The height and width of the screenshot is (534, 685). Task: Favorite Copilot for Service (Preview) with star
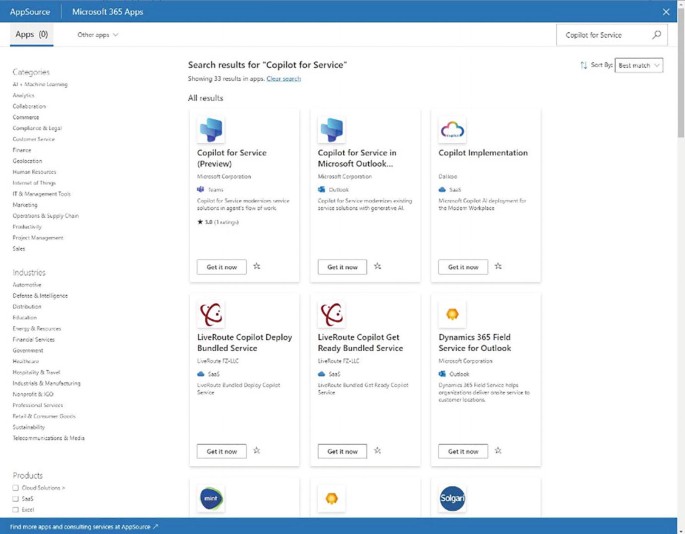[257, 266]
